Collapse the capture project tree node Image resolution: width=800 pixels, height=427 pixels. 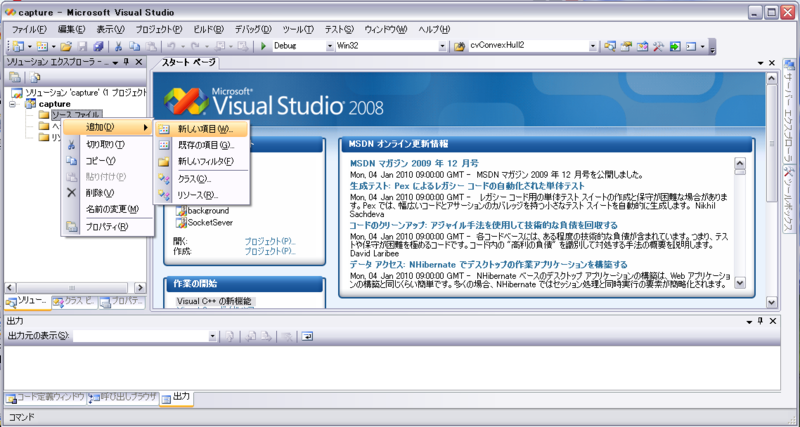coord(14,104)
